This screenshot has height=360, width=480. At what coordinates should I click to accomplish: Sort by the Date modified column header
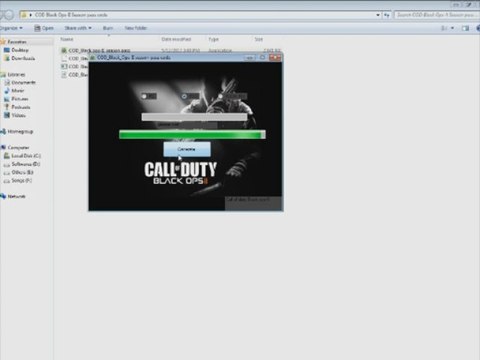[176, 39]
